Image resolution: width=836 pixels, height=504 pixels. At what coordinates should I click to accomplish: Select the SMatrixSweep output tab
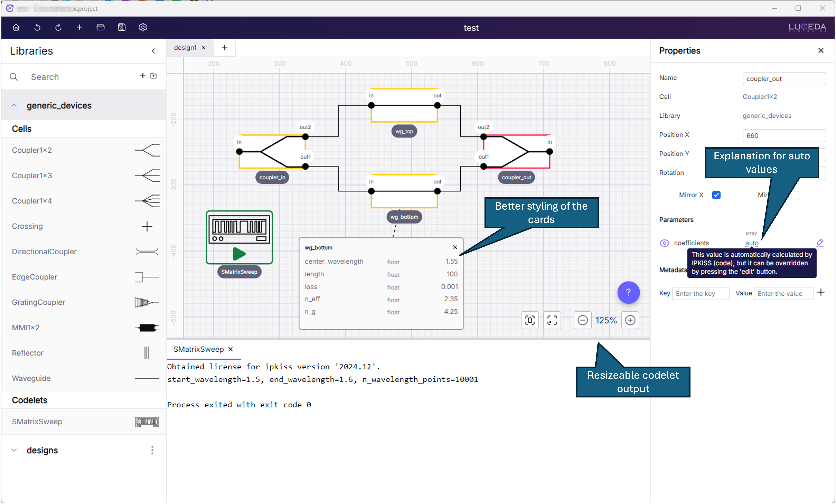(198, 349)
